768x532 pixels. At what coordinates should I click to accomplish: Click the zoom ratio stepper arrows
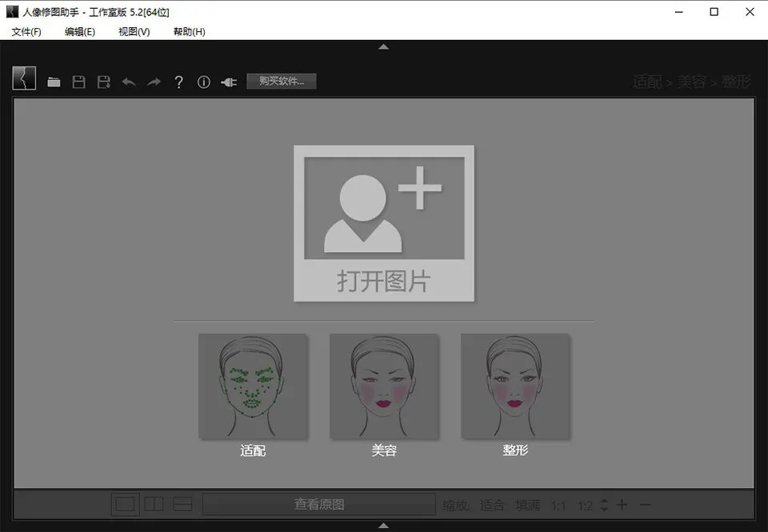[604, 506]
